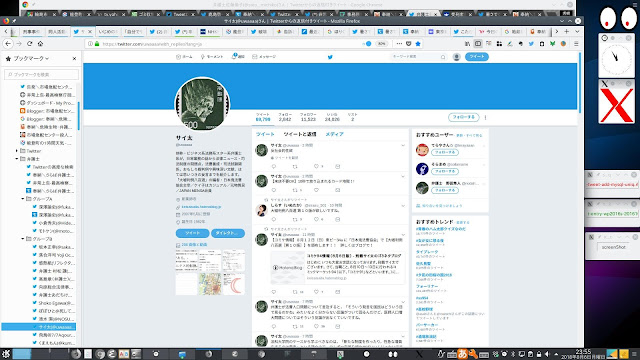Click the blue bookmark star in address bar
Screen dimensions: 640x360
(418, 44)
